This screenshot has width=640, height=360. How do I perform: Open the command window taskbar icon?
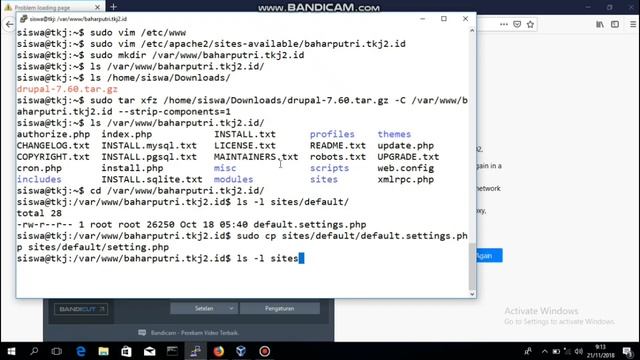[x=172, y=351]
